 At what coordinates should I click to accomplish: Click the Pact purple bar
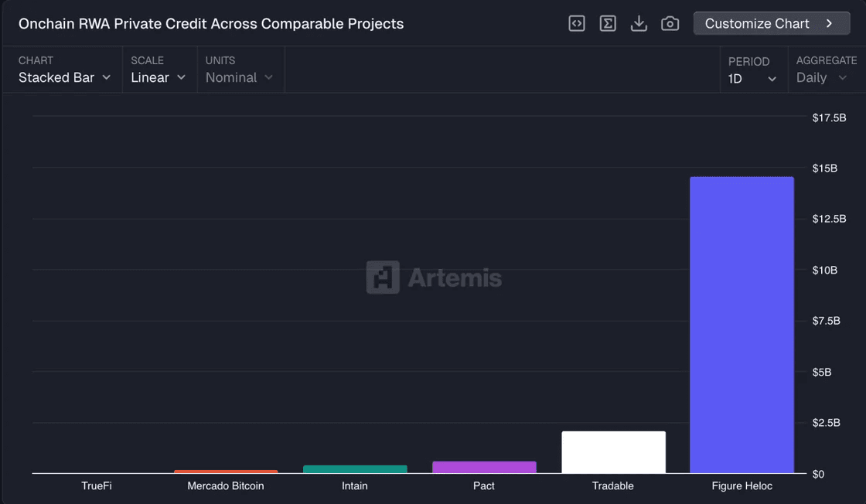coord(484,467)
